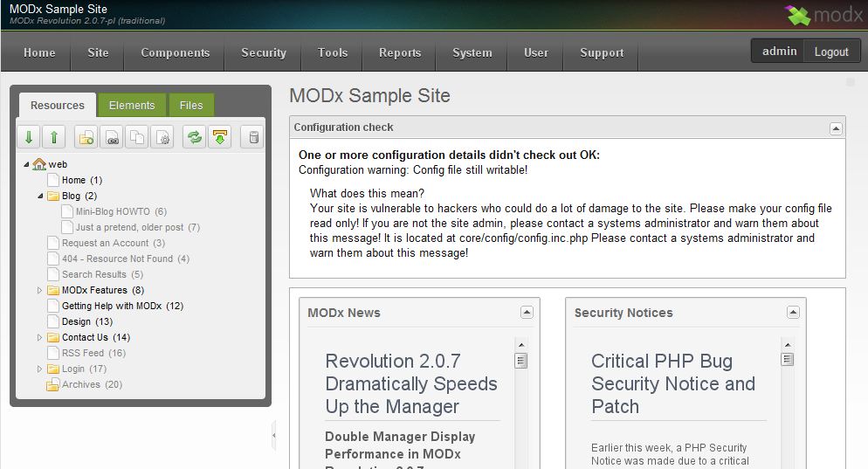Click the Show Sort Options icon
Viewport: 868px width, 469px height.
[x=220, y=137]
